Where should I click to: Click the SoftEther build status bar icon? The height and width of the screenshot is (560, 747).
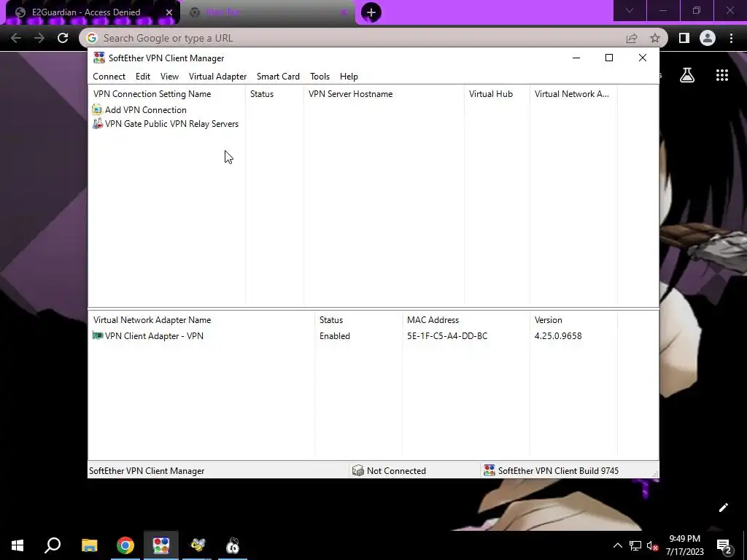pos(489,470)
